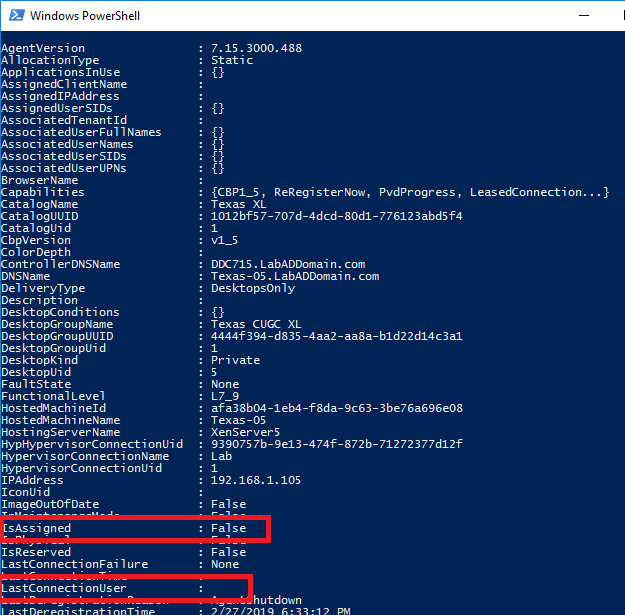Click DesktopGroupName value Texas CUGC XL
The image size is (625, 615).
(258, 324)
